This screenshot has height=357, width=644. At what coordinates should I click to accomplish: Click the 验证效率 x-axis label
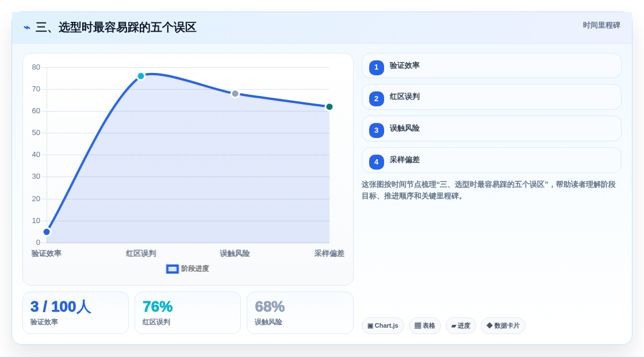tap(47, 254)
